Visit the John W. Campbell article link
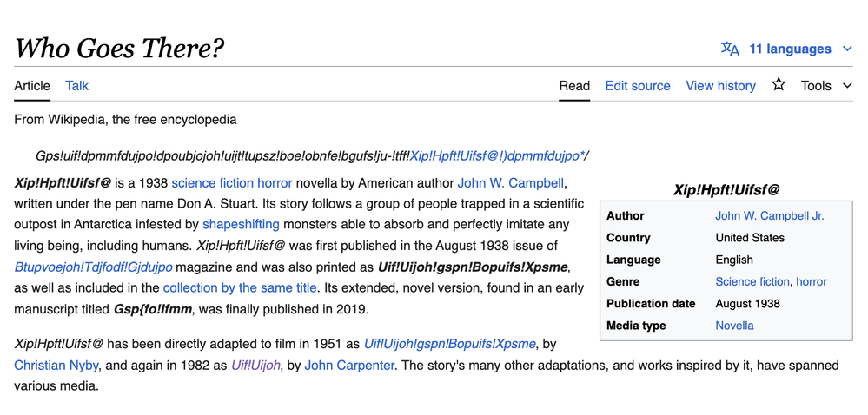This screenshot has height=415, width=868. (510, 182)
